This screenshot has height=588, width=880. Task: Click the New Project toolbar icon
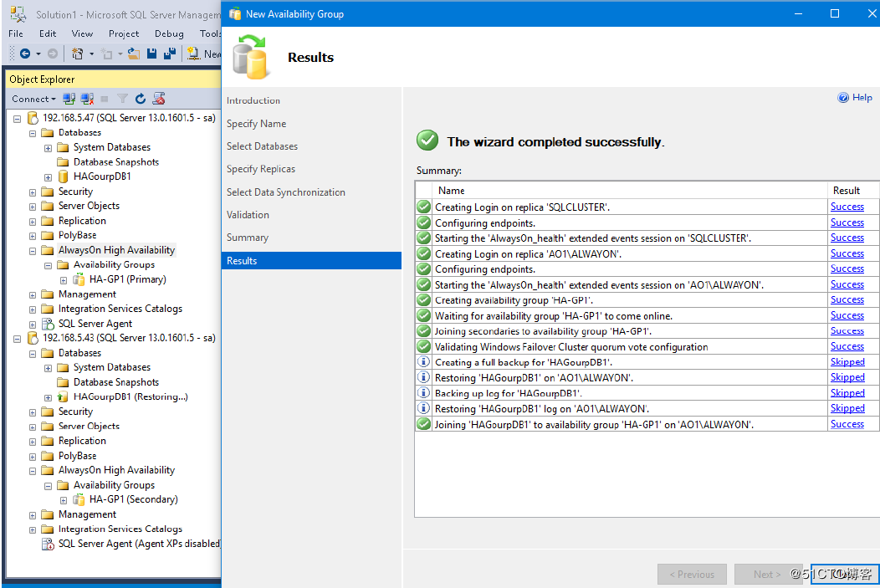[78, 54]
